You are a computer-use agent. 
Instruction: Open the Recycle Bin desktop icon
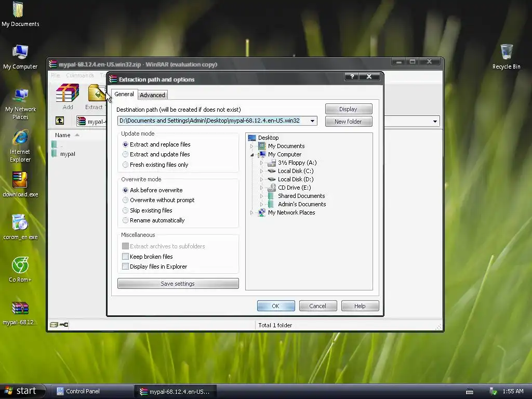[507, 57]
